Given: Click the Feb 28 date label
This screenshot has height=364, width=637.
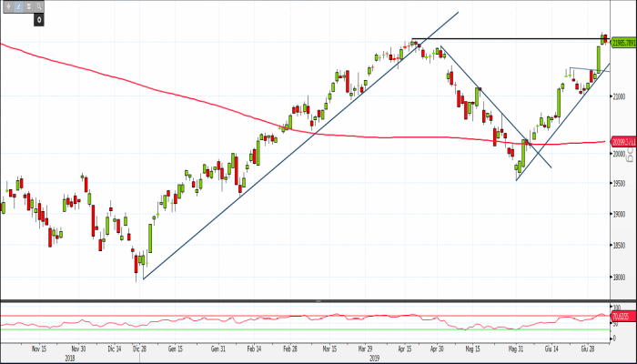Looking at the screenshot, I should click(290, 349).
